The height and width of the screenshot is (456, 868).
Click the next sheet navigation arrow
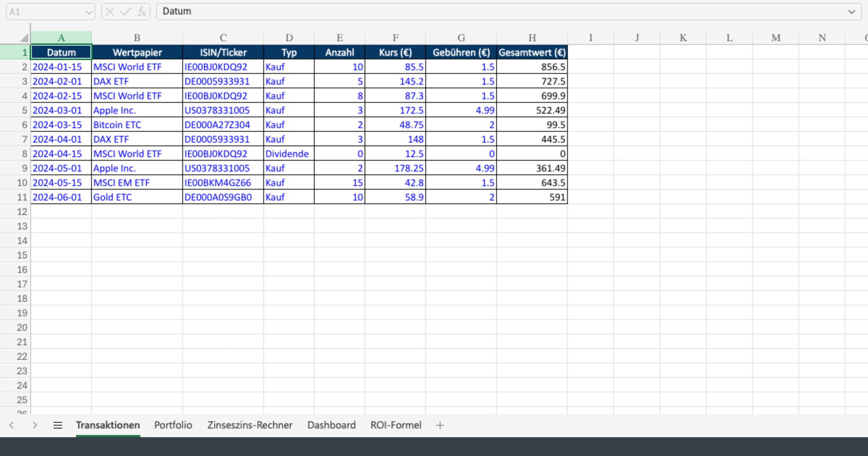pyautogui.click(x=35, y=425)
